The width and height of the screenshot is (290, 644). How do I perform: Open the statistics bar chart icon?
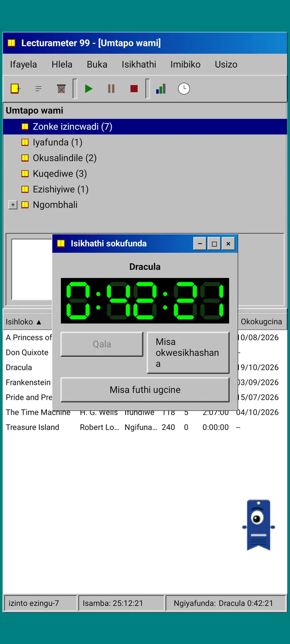(161, 89)
